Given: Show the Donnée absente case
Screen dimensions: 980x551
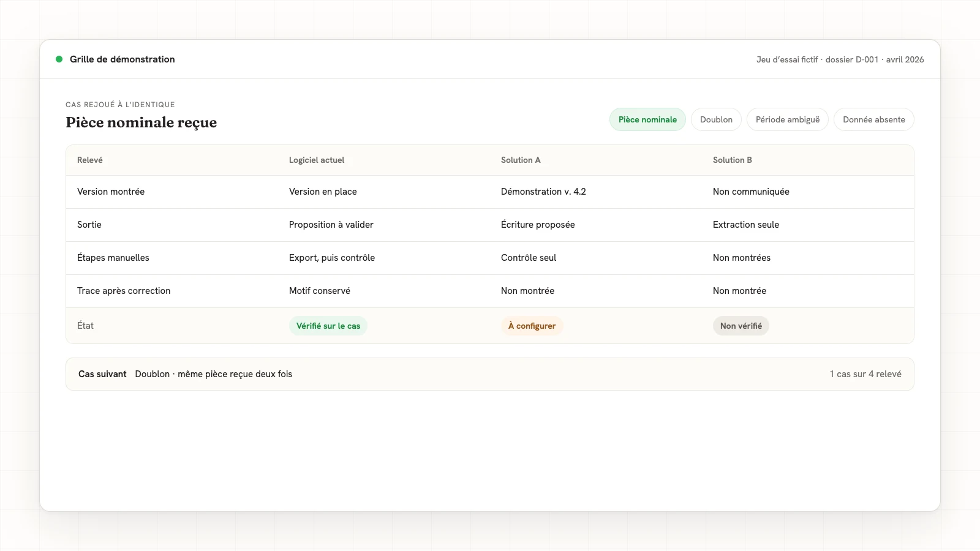Looking at the screenshot, I should [874, 119].
